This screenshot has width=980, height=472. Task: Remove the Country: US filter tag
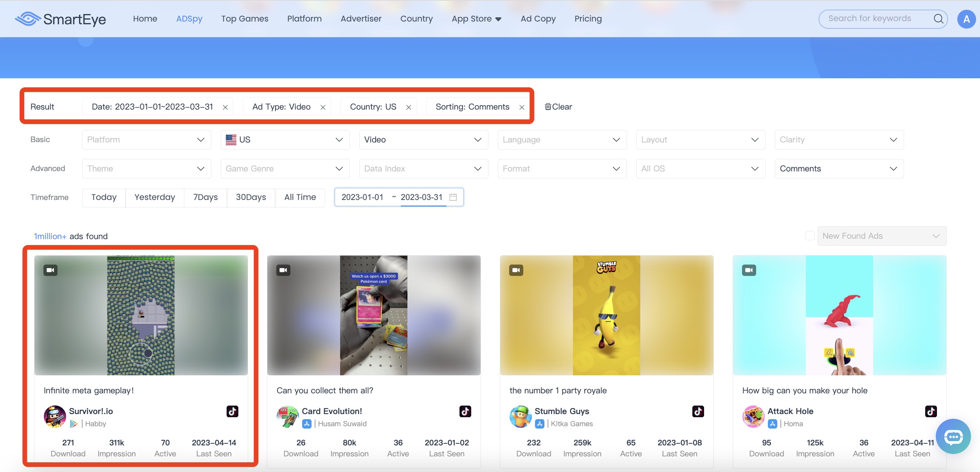[409, 107]
